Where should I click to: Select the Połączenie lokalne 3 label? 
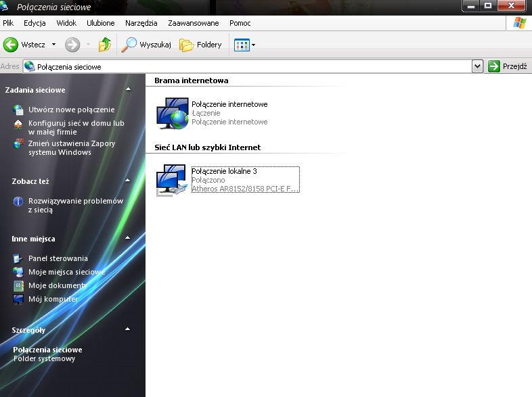pyautogui.click(x=224, y=171)
